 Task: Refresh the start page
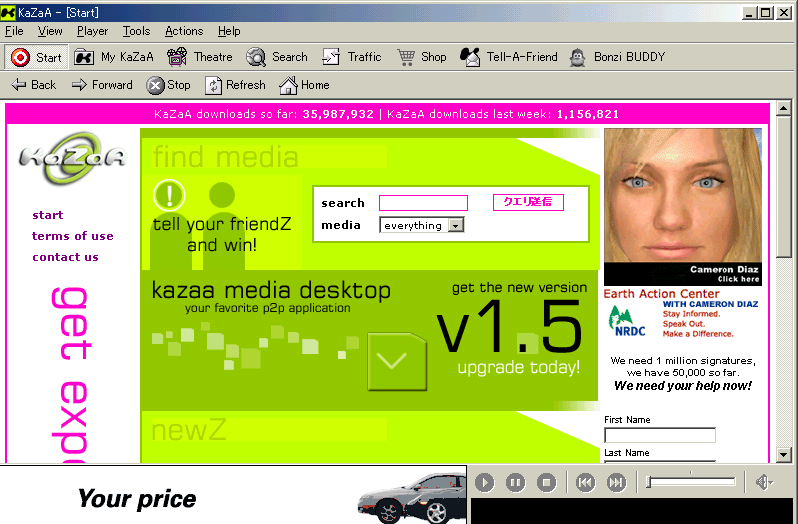[214, 85]
